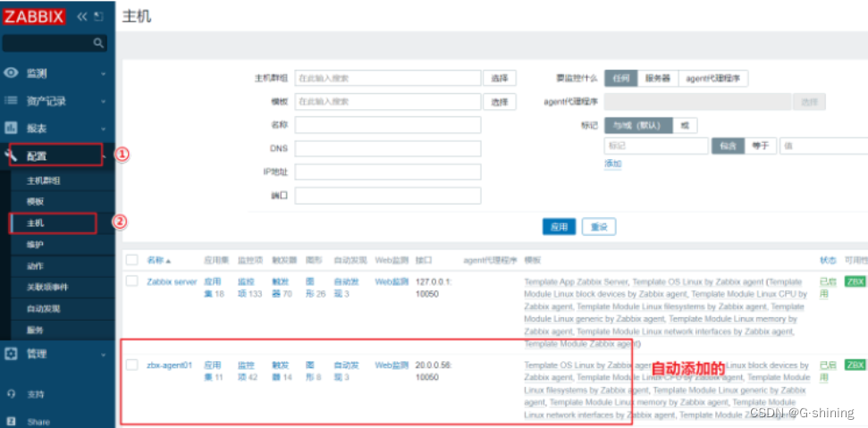Open 服务 in the sidebar

pyautogui.click(x=35, y=330)
